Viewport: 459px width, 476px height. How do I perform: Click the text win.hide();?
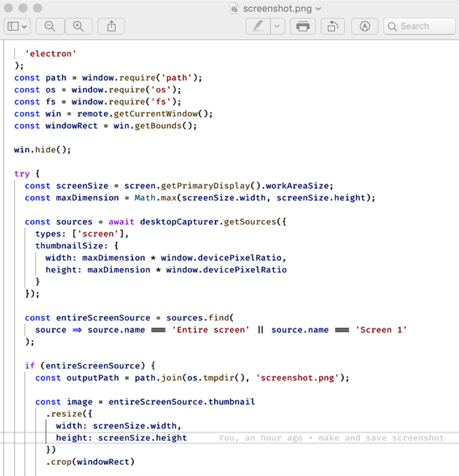(x=43, y=150)
